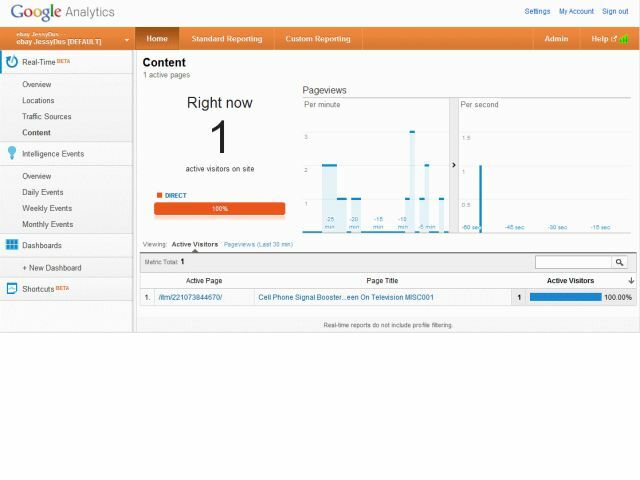Click the Dashboards grid icon
This screenshot has height=480, width=640.
tap(12, 245)
